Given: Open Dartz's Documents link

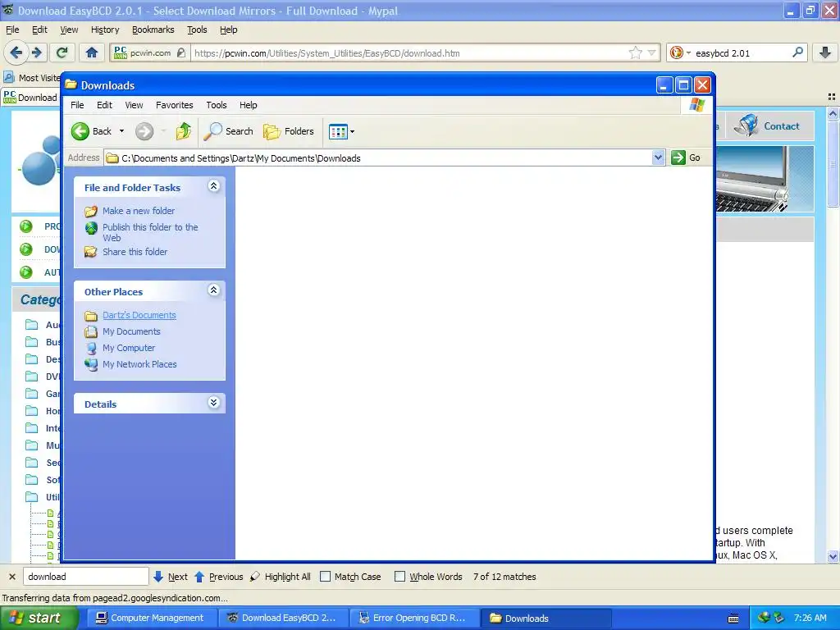Looking at the screenshot, I should point(139,315).
